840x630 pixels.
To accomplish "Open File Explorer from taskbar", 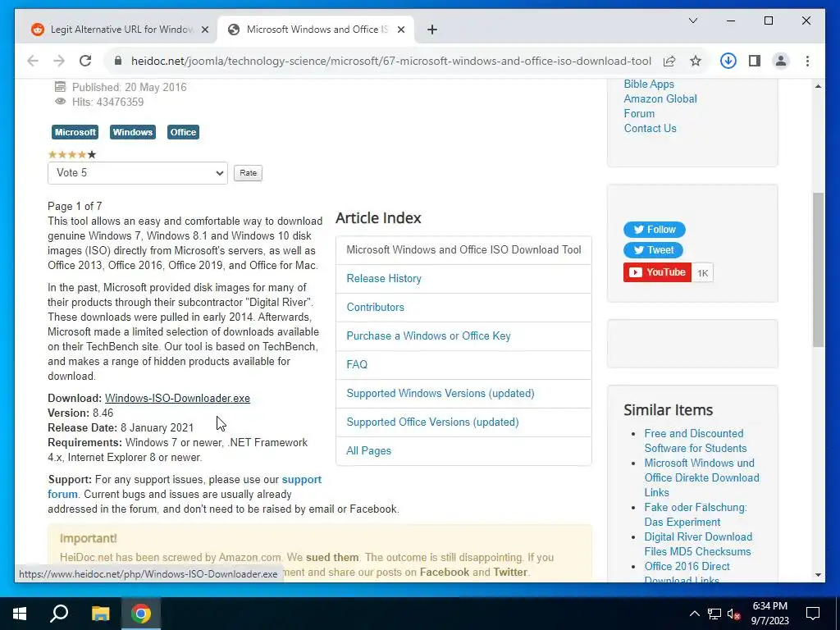I will point(100,614).
